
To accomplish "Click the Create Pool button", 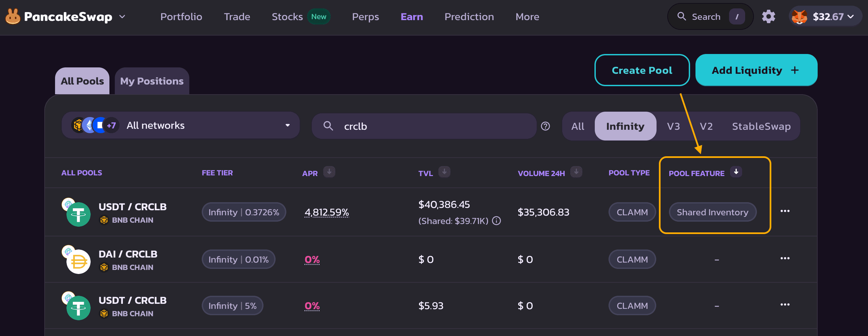I will [x=642, y=70].
